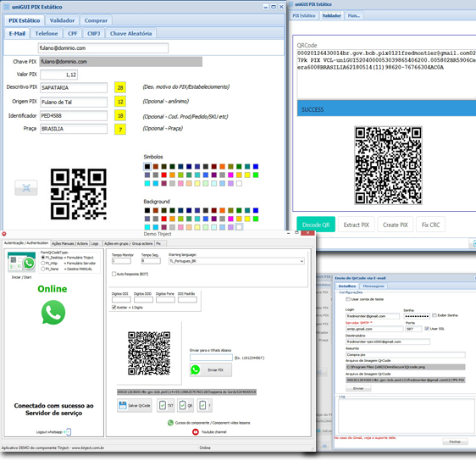Click the uniGUI PIX Estático window title icon
Viewport: 476px width, 461px height.
tap(7, 7)
